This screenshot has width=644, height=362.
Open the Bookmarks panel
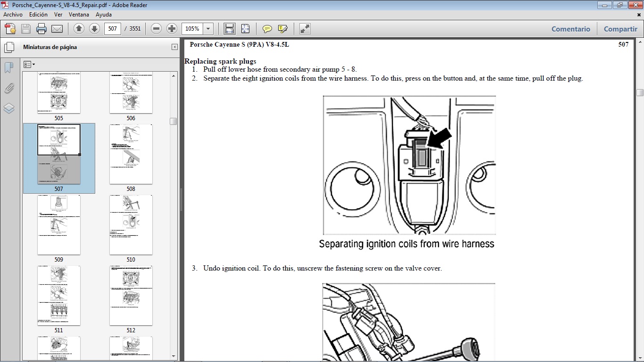tap(8, 67)
